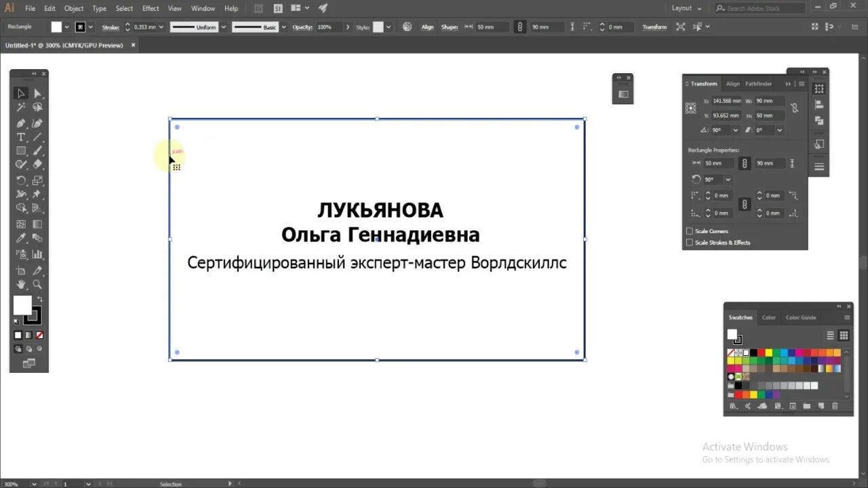
Task: Switch Swatches to thumbnail grid view
Action: coord(844,335)
